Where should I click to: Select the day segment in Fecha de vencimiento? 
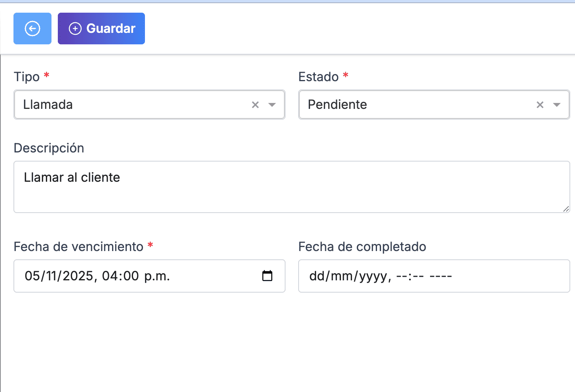click(x=32, y=276)
